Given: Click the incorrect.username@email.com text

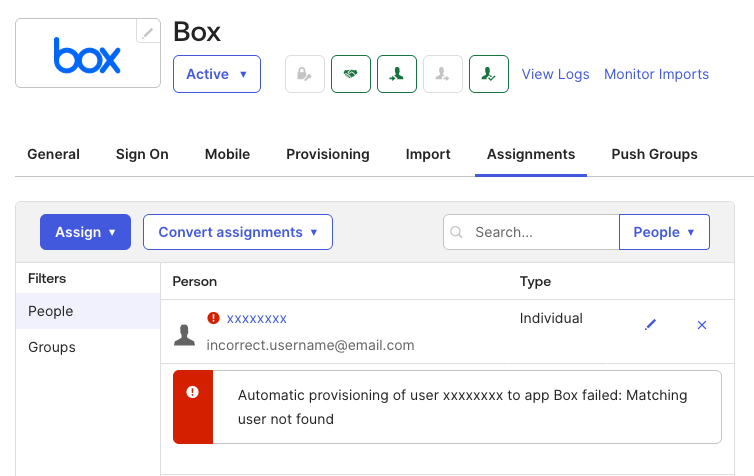Looking at the screenshot, I should pos(311,345).
